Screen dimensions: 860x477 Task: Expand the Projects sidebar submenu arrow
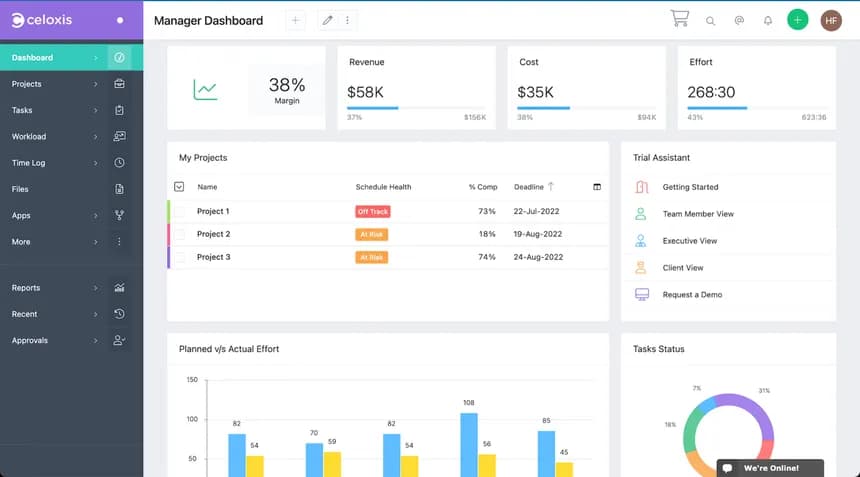click(x=96, y=84)
